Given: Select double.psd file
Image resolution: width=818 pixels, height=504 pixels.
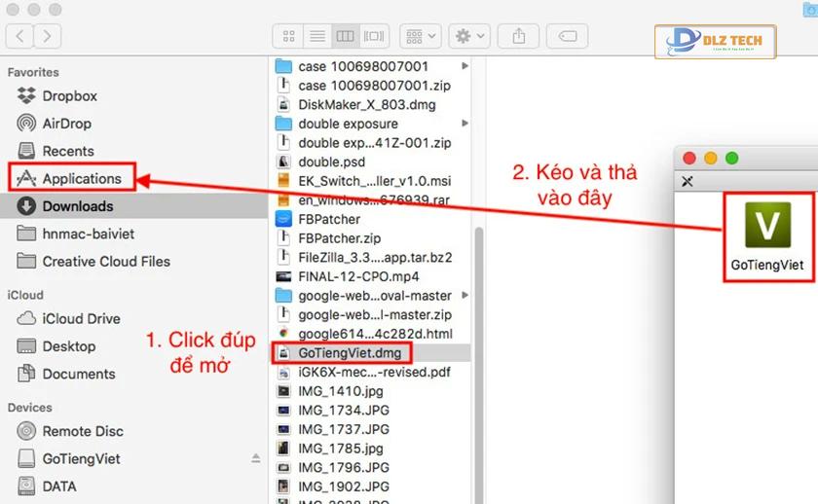Looking at the screenshot, I should (371, 162).
